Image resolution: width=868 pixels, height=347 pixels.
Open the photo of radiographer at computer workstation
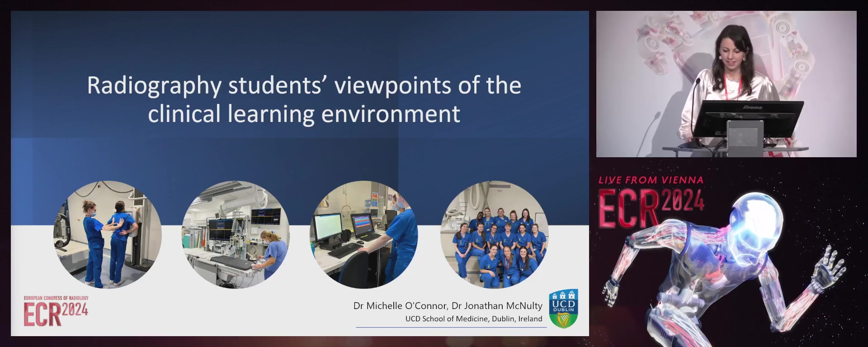click(x=363, y=234)
